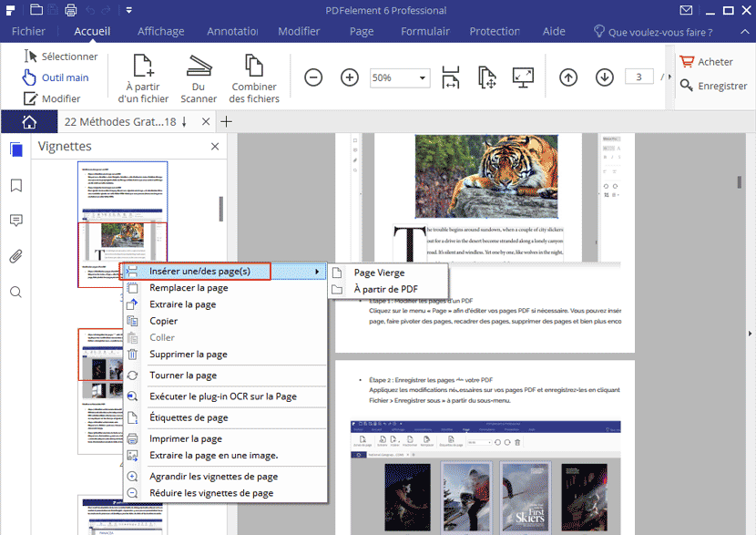This screenshot has height=535, width=756.
Task: Open the thumbnails panel sidebar icon
Action: coord(15,150)
